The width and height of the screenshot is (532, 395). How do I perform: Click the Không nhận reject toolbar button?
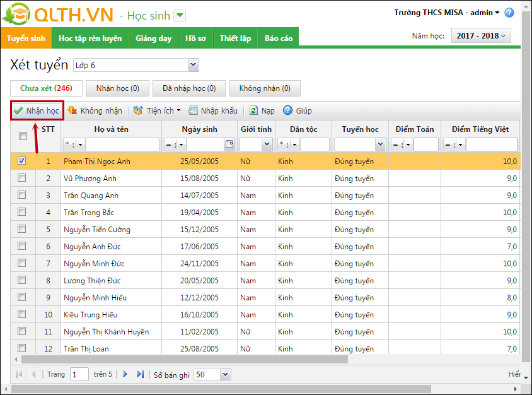pyautogui.click(x=95, y=110)
